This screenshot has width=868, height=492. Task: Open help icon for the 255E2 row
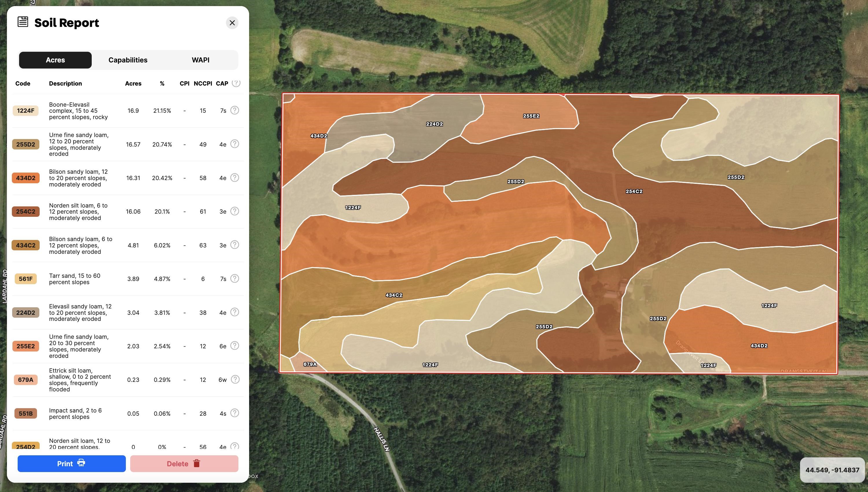pyautogui.click(x=235, y=346)
